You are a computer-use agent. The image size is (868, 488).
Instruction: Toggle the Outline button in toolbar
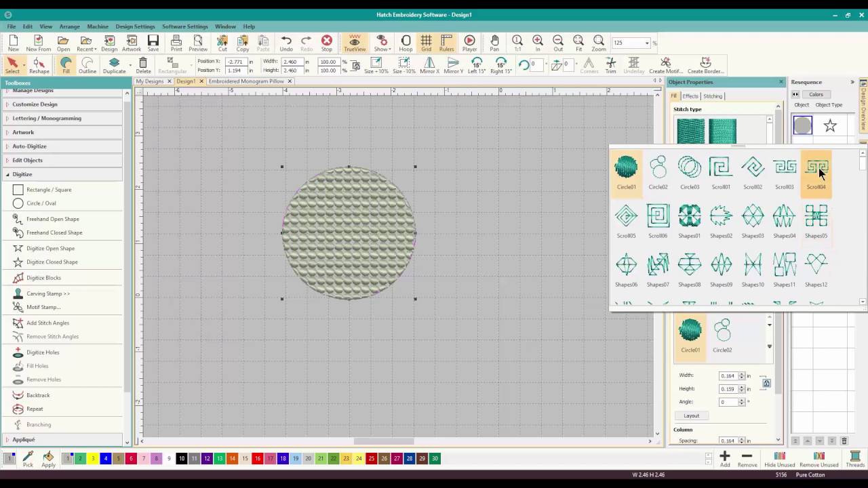coord(87,65)
